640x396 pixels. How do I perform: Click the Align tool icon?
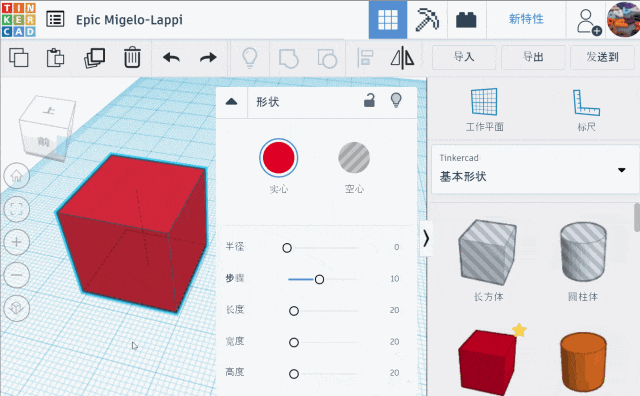coord(365,58)
